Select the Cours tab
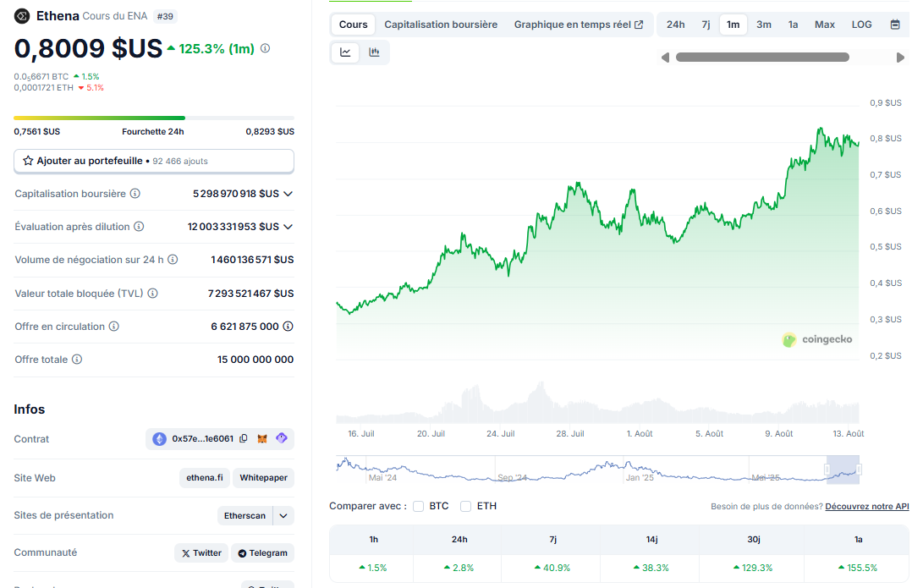This screenshot has width=923, height=588. click(x=353, y=25)
